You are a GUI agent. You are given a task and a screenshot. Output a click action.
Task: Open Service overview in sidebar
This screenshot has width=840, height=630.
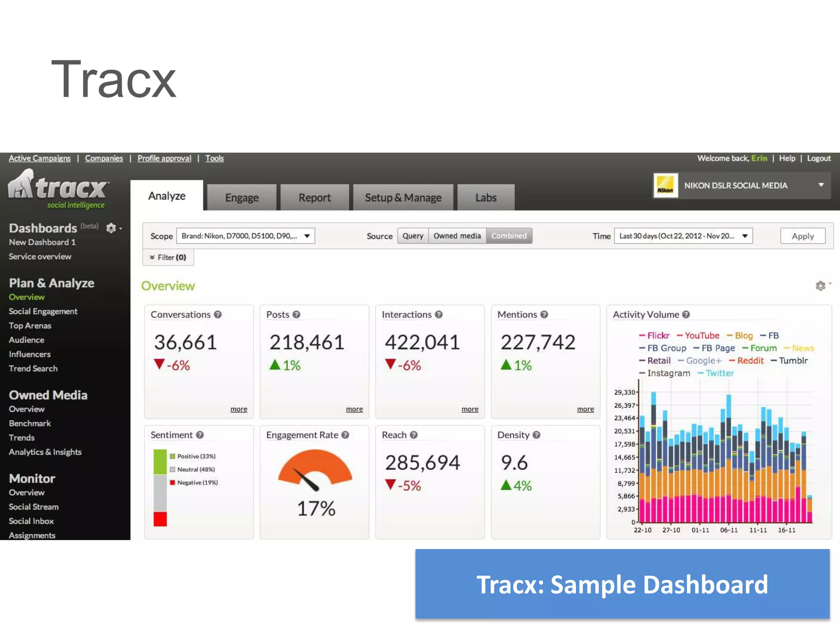[x=40, y=257]
